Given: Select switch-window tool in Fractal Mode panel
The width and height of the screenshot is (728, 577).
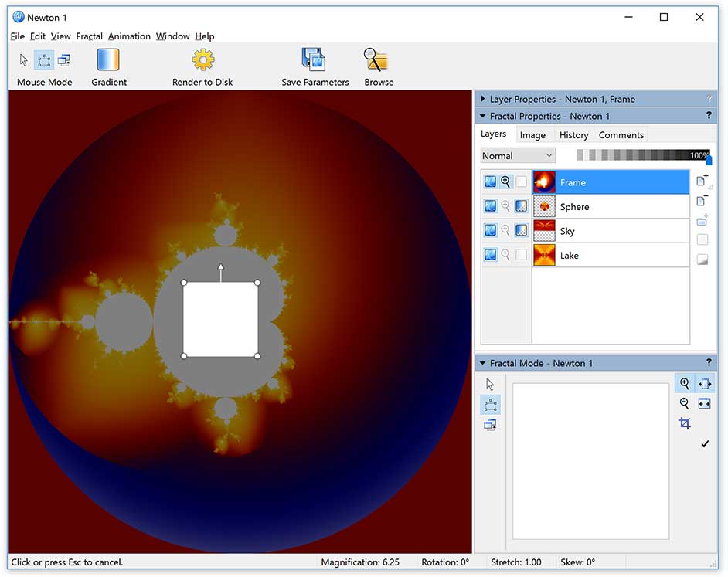Looking at the screenshot, I should coord(490,424).
